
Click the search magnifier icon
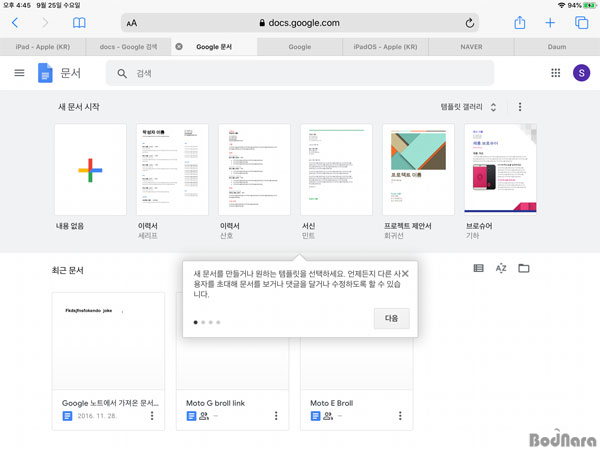click(x=122, y=73)
